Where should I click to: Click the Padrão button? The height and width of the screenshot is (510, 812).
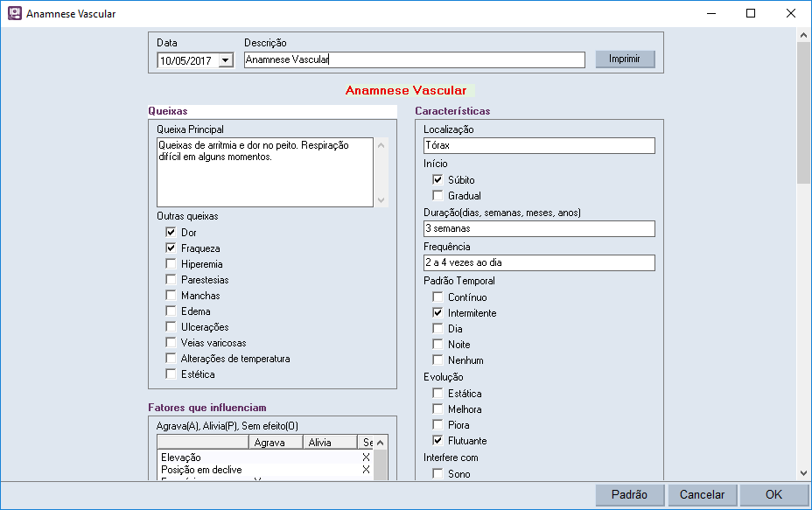click(629, 494)
